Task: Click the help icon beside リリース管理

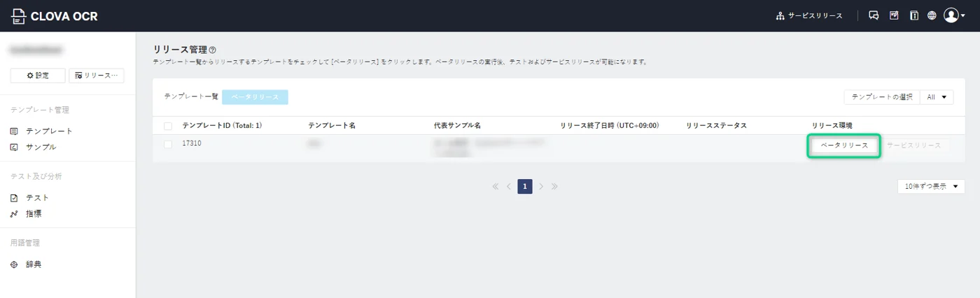Action: click(x=213, y=50)
